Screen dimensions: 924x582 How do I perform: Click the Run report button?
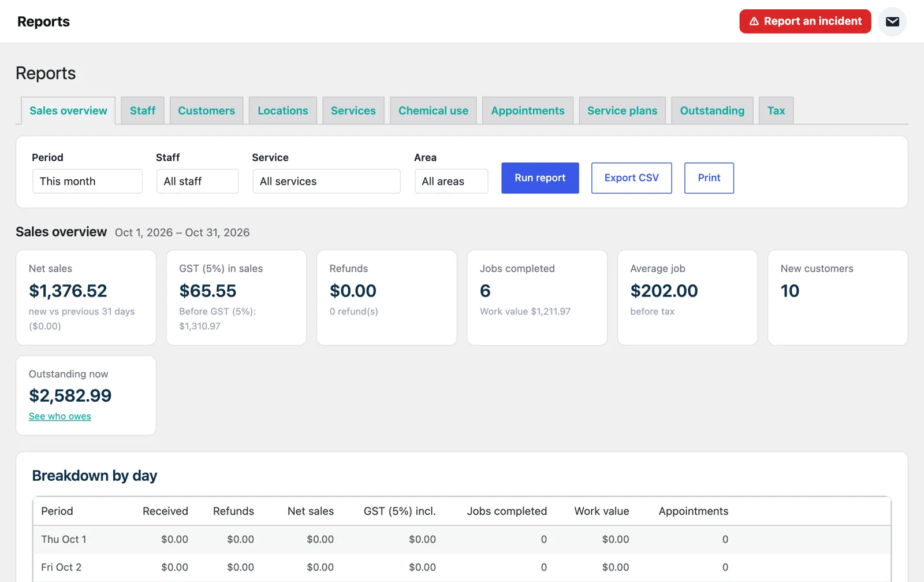pyautogui.click(x=540, y=178)
